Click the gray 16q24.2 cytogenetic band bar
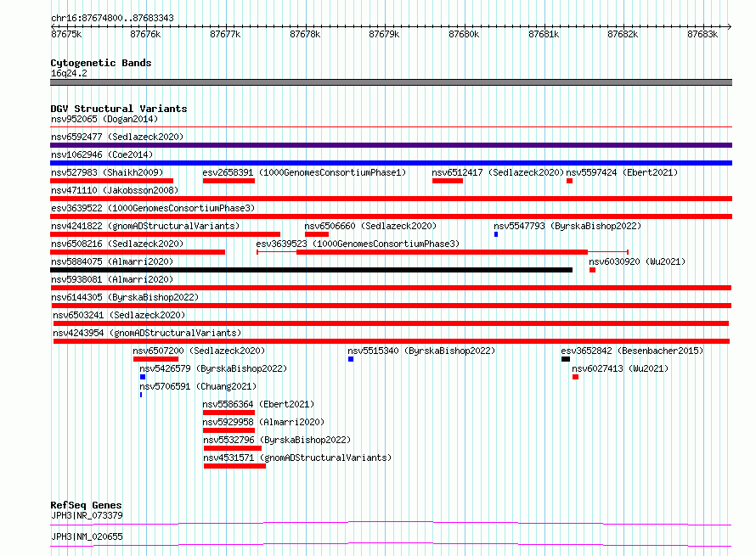Image resolution: width=756 pixels, height=556 pixels. click(x=391, y=82)
